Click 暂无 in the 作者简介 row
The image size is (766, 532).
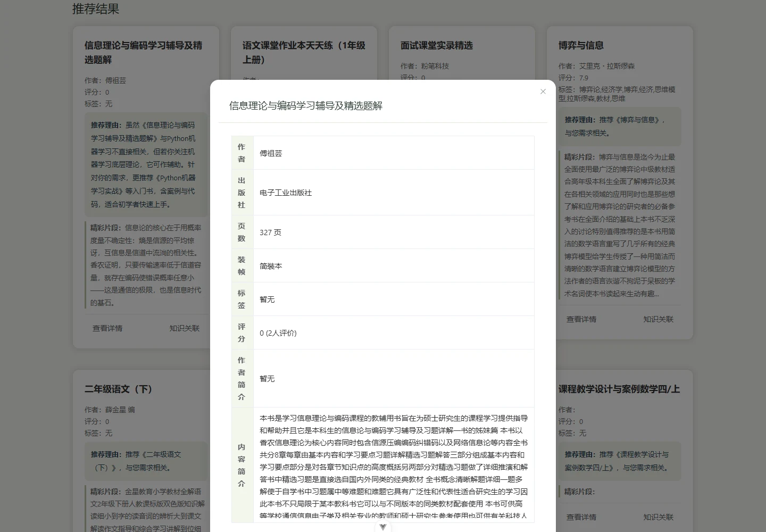267,379
